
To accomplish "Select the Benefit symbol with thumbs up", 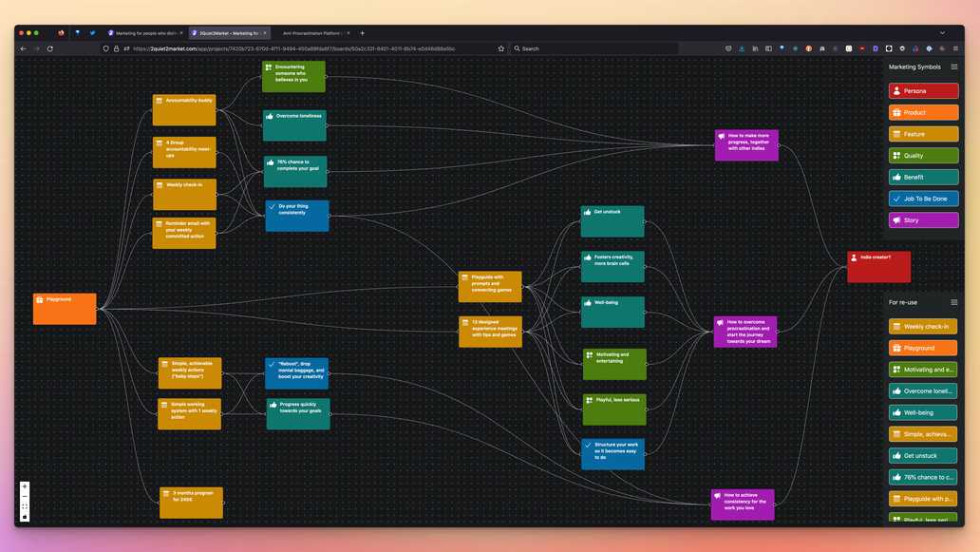I will 923,177.
